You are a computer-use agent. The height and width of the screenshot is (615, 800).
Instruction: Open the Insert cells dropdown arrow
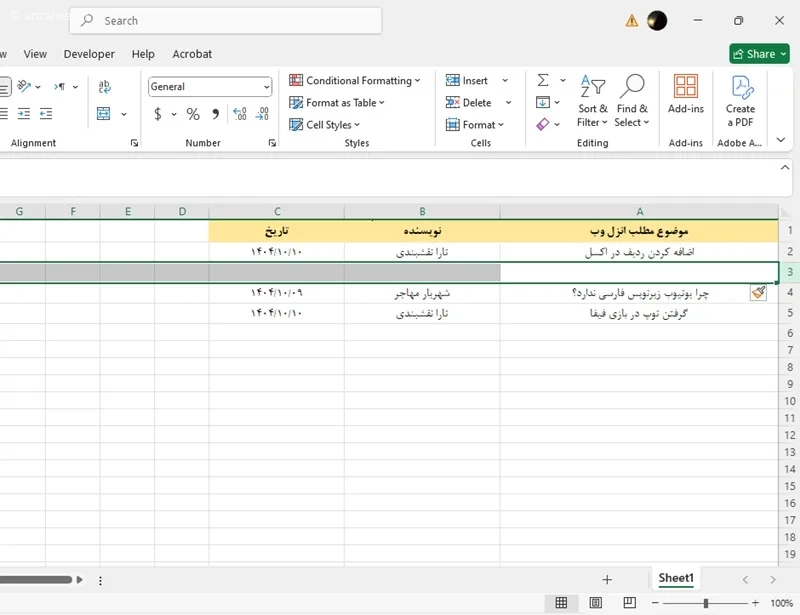pyautogui.click(x=505, y=81)
